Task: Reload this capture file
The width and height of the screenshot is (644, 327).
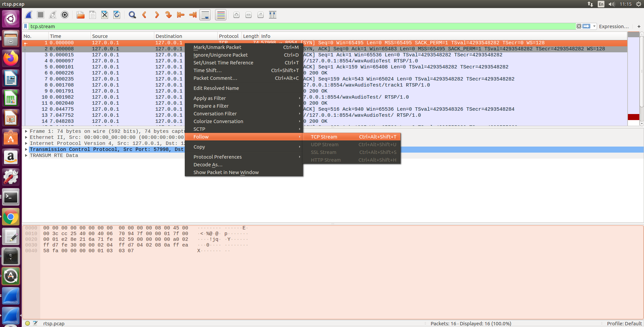Action: coord(117,15)
